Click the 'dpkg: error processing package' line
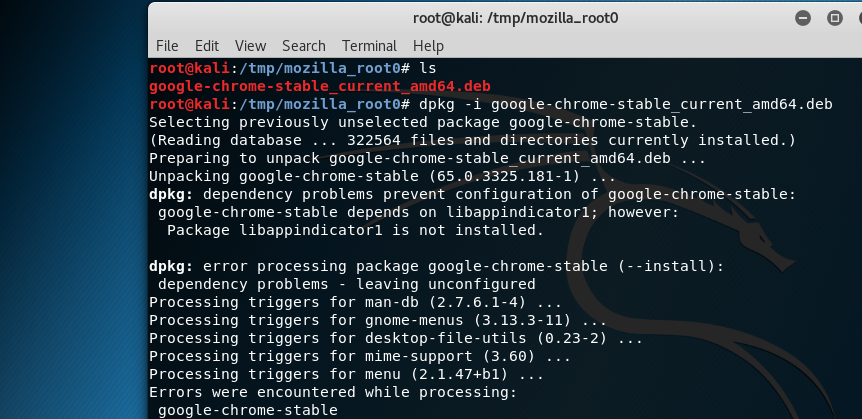This screenshot has width=862, height=419. pyautogui.click(x=436, y=267)
